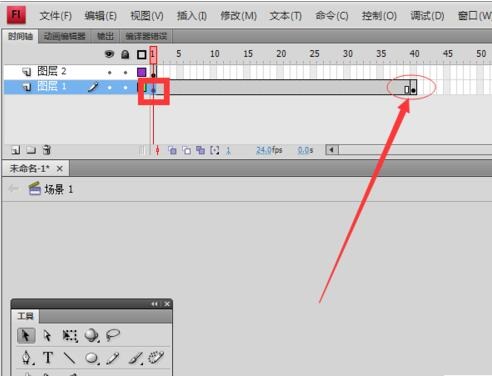Switch to the 时间轴 tab

click(x=20, y=36)
